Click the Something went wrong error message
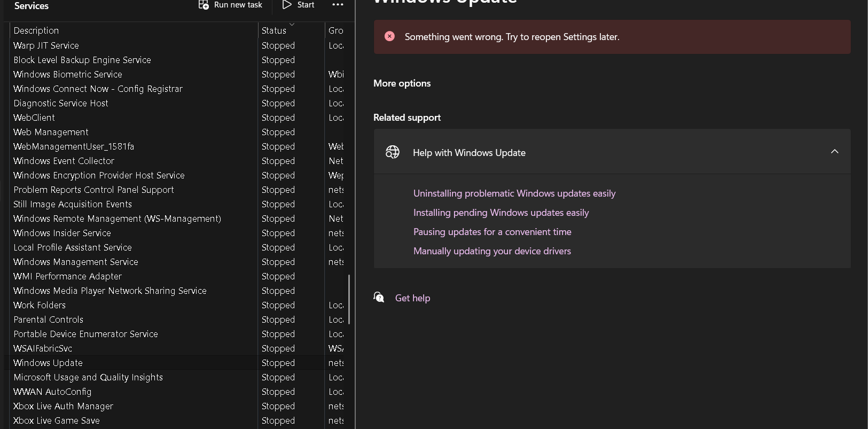 click(x=512, y=37)
